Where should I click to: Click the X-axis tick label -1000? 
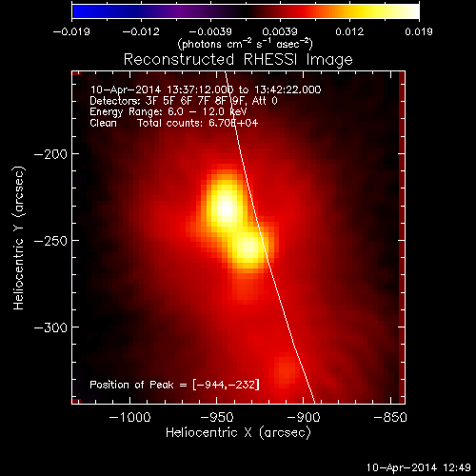(x=129, y=417)
